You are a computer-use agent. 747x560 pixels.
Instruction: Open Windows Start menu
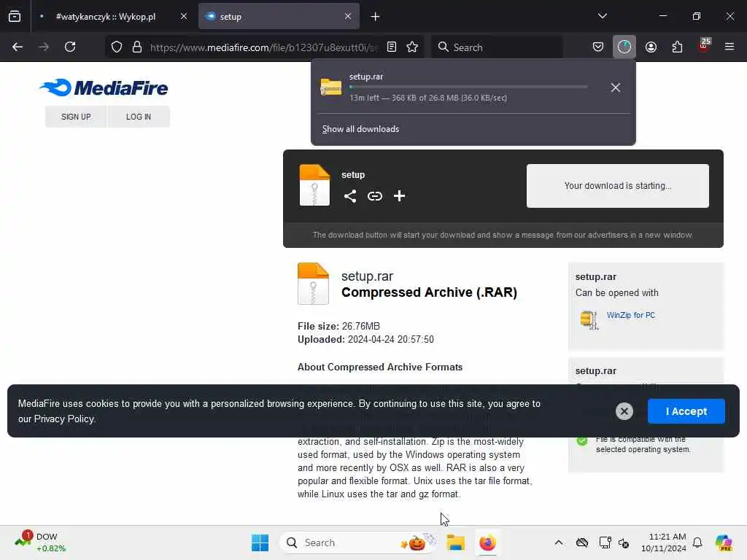pos(260,542)
